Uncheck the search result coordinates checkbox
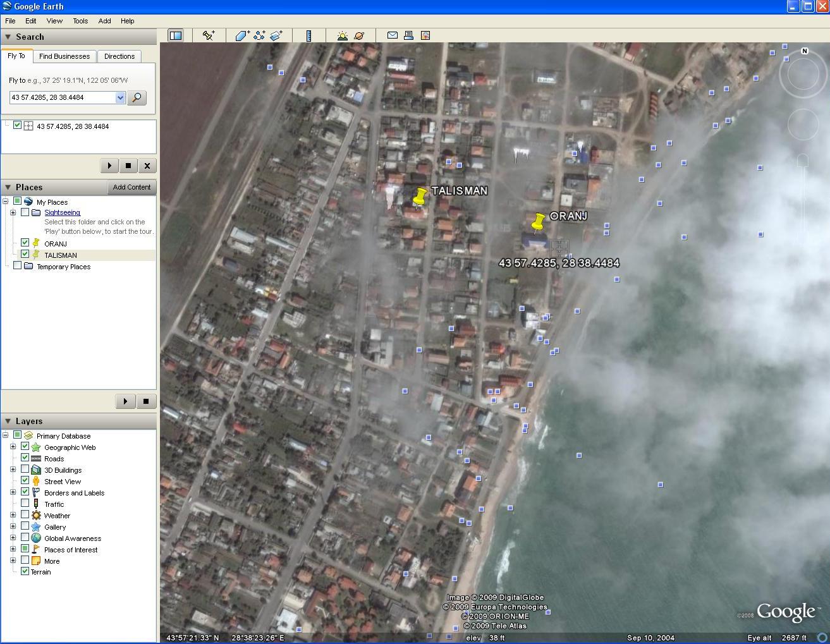 17,125
